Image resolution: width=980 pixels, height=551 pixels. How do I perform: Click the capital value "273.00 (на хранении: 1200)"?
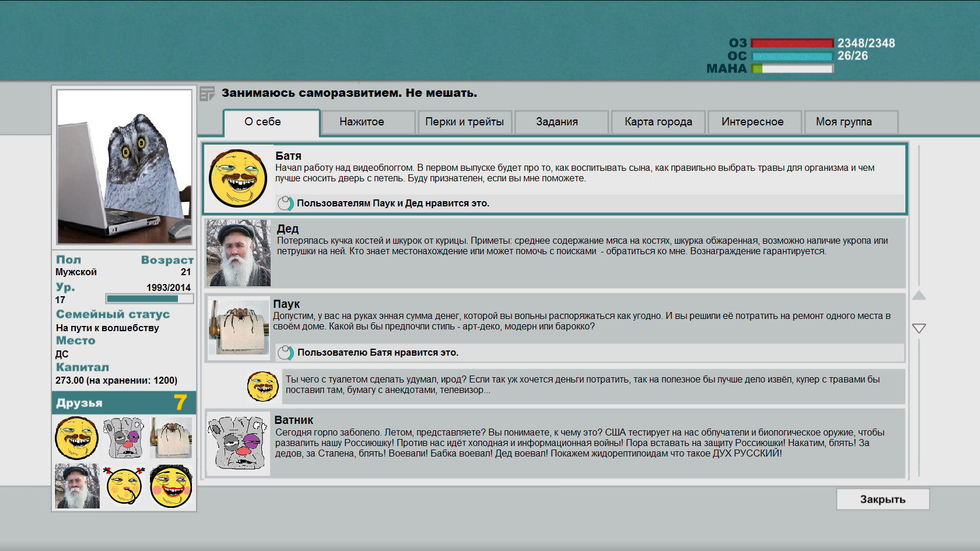tap(117, 380)
